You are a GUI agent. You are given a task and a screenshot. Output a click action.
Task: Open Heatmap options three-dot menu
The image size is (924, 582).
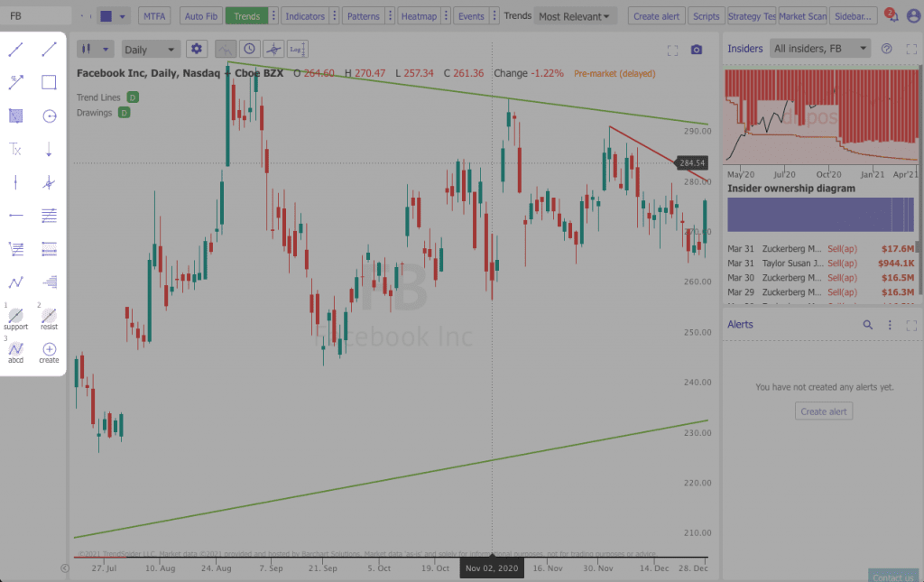446,16
